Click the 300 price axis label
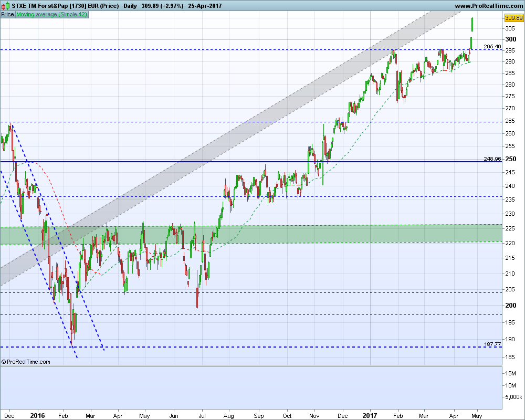525x420 pixels. click(x=511, y=39)
